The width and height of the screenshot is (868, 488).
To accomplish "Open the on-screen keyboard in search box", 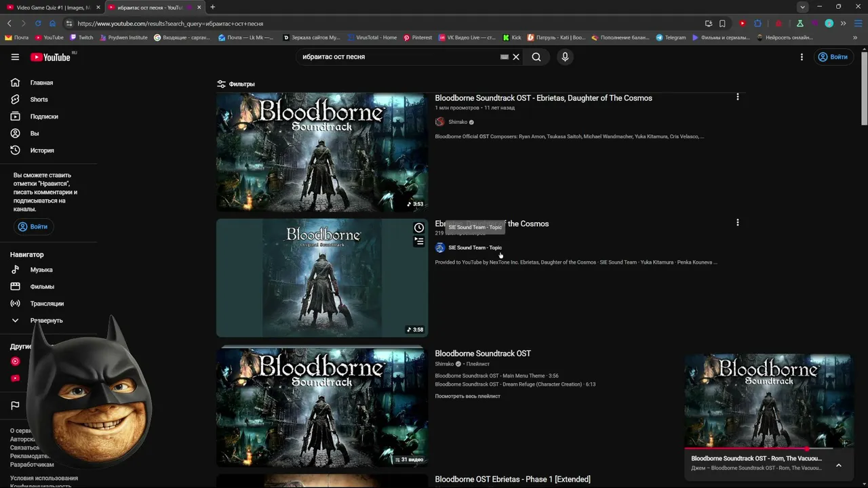I will click(x=505, y=57).
